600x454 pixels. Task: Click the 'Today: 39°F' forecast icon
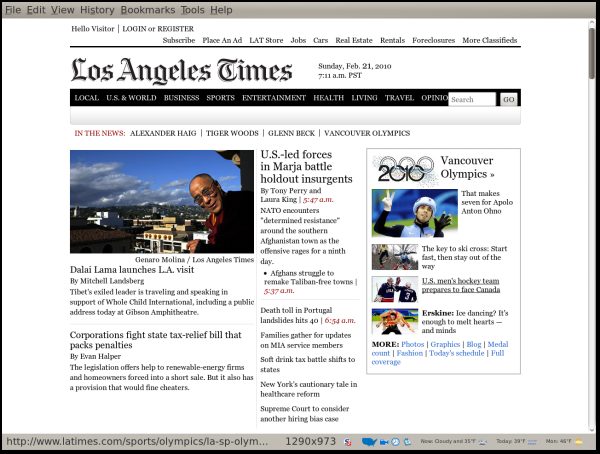click(532, 442)
